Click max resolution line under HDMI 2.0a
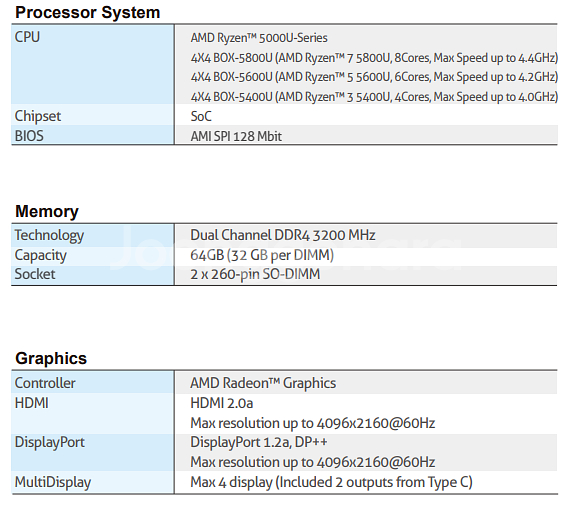 click(312, 423)
